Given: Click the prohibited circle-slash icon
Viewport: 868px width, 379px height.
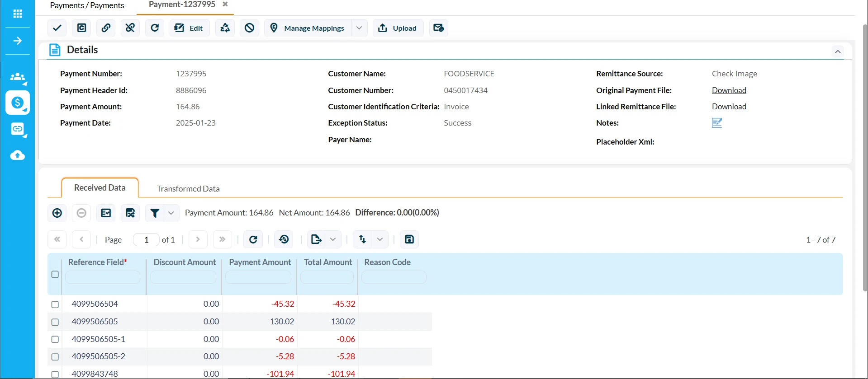Looking at the screenshot, I should 249,28.
